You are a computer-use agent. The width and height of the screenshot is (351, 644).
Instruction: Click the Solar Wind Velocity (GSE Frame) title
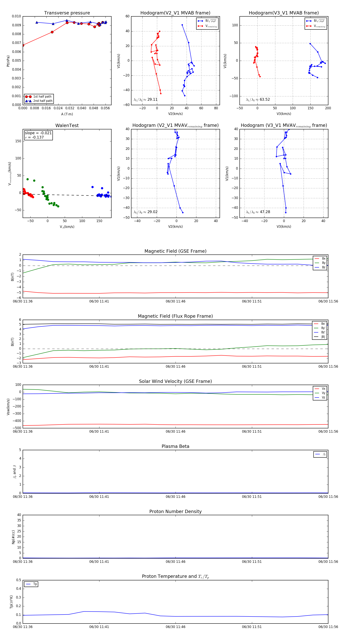pyautogui.click(x=175, y=381)
